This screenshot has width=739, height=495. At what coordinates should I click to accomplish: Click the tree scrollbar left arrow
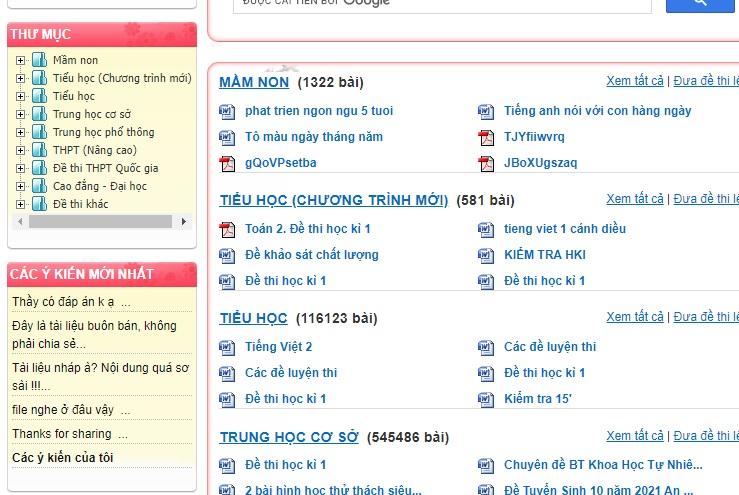pos(20,222)
